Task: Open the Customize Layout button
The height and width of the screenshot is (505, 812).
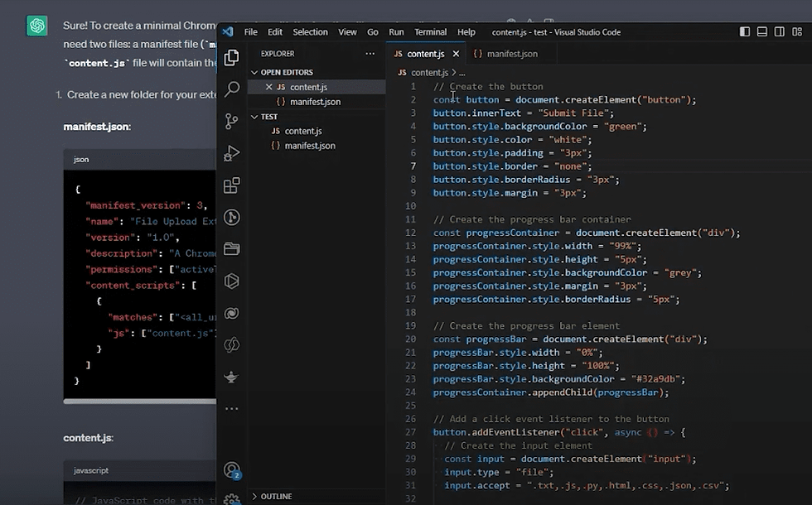Action: [x=797, y=31]
